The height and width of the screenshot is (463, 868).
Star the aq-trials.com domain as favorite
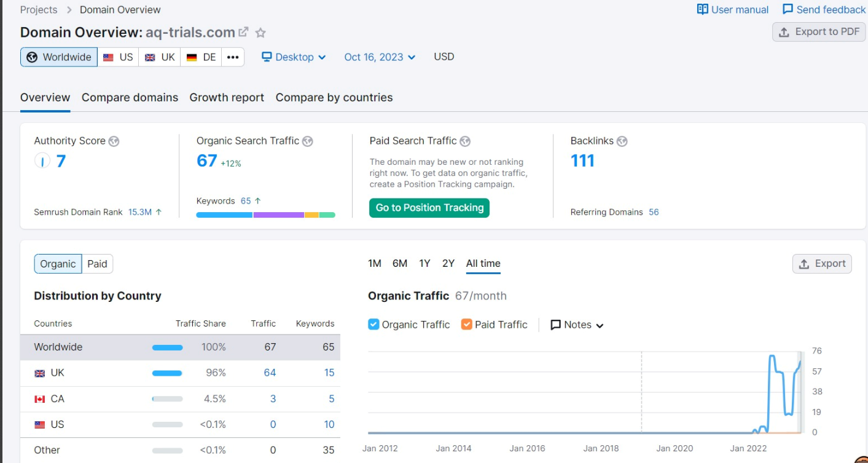coord(260,33)
